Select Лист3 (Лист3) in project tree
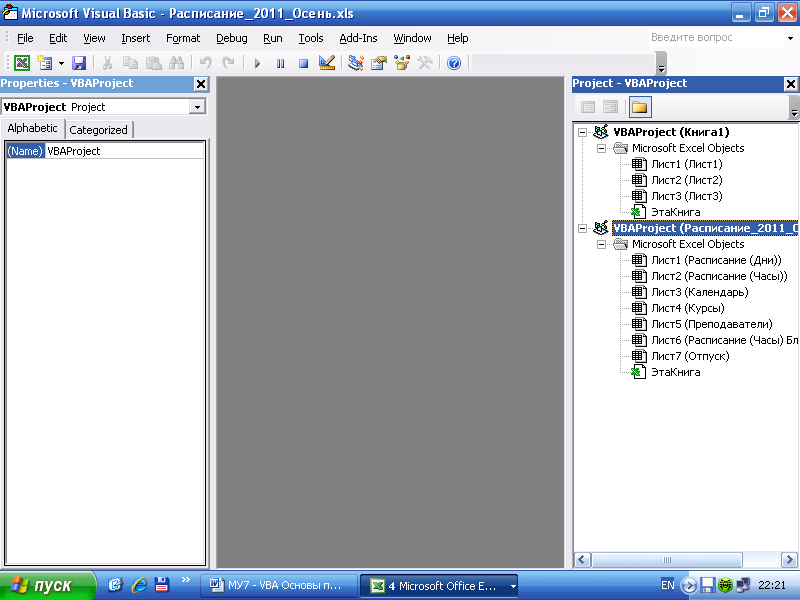The height and width of the screenshot is (600, 800). [x=687, y=196]
